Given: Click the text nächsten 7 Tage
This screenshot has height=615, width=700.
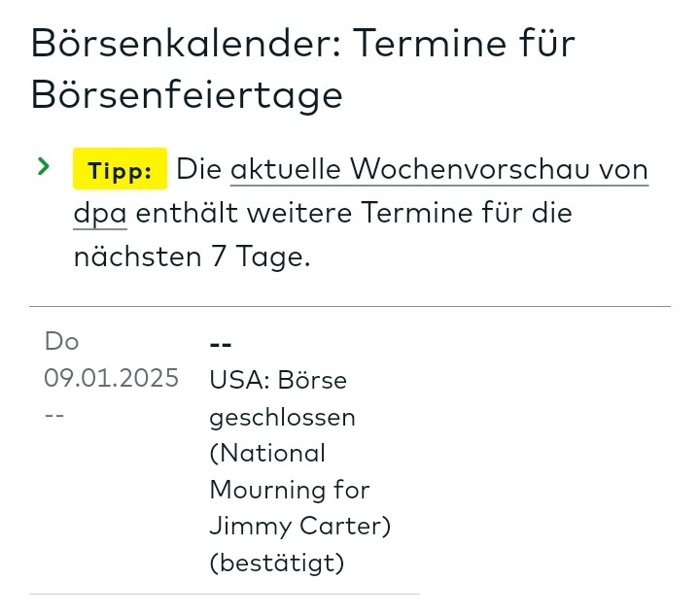Looking at the screenshot, I should [x=192, y=256].
